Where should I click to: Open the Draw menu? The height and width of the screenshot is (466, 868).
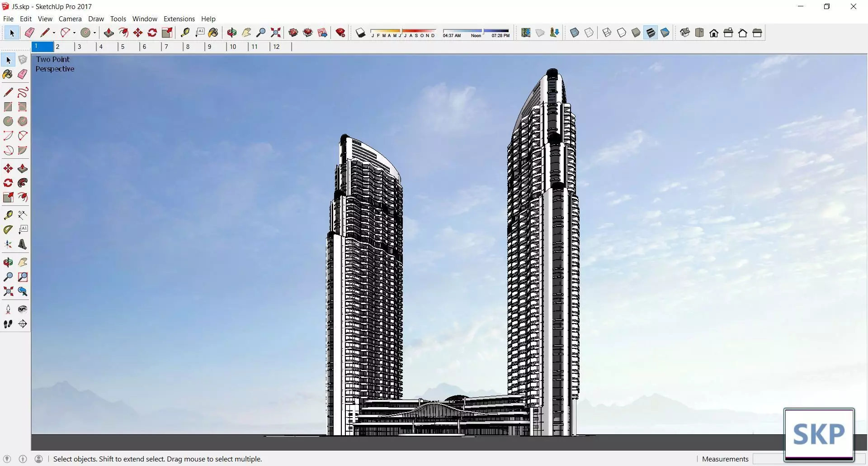tap(96, 19)
